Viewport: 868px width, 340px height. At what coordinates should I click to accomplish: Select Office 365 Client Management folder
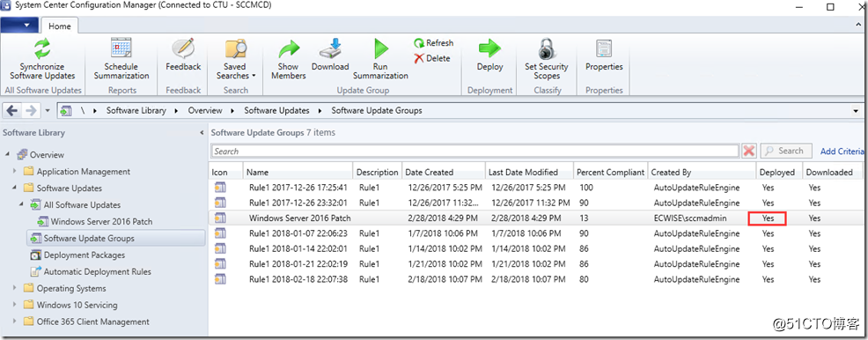pos(93,322)
